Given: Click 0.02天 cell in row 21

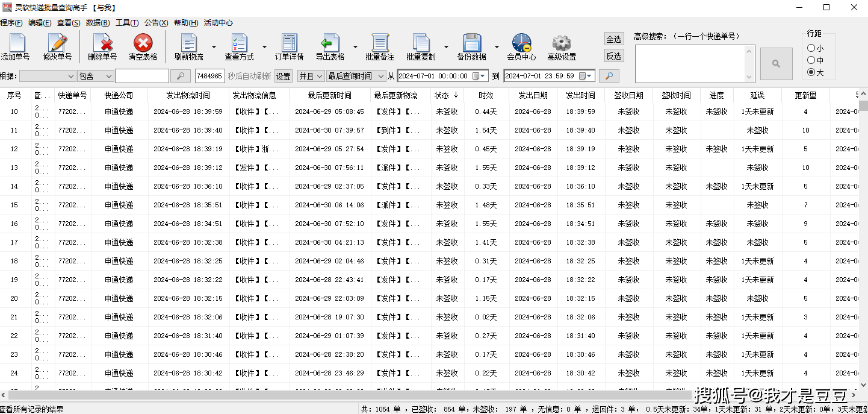Looking at the screenshot, I should tap(486, 317).
